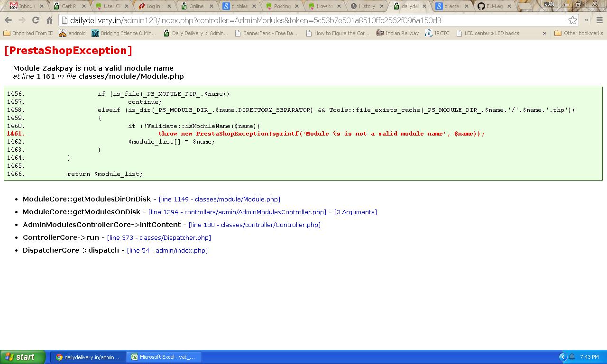
Task: Open the Chrome menu button
Action: click(x=599, y=20)
